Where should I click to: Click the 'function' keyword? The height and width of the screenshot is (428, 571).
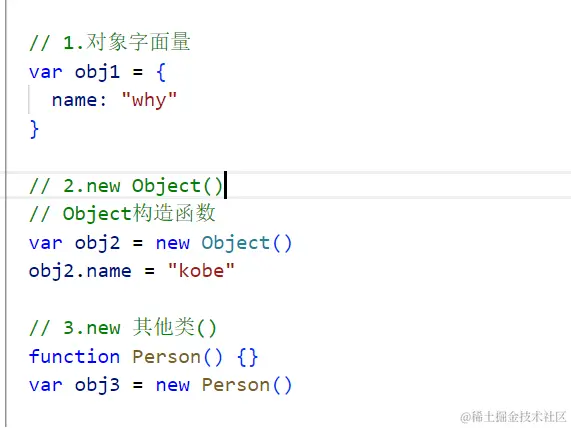pyautogui.click(x=74, y=356)
